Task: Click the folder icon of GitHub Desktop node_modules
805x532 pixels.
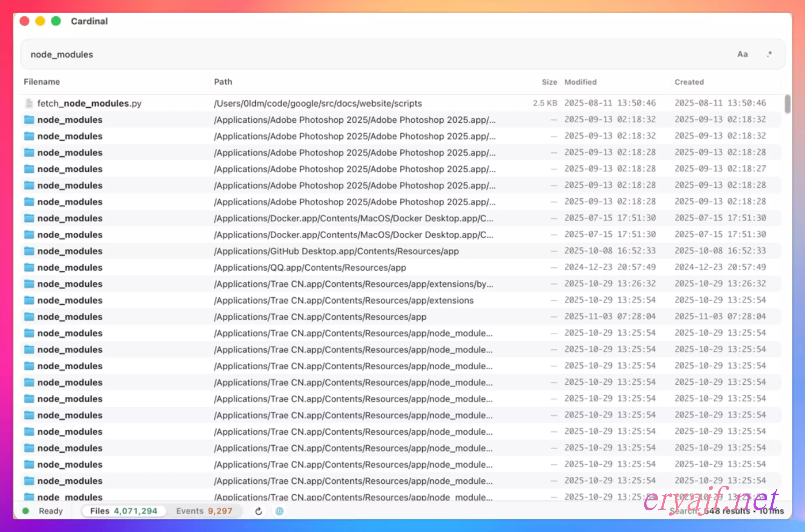Action: point(29,251)
